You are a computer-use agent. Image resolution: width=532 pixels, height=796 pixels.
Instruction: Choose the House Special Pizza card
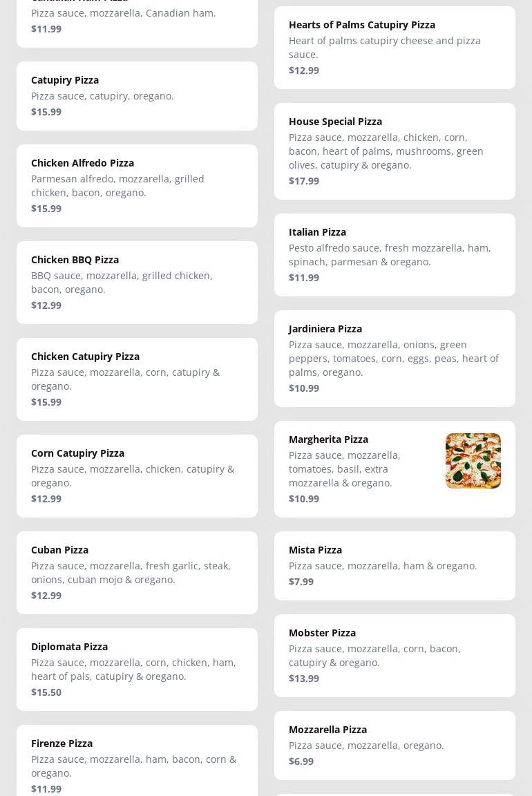pos(395,151)
